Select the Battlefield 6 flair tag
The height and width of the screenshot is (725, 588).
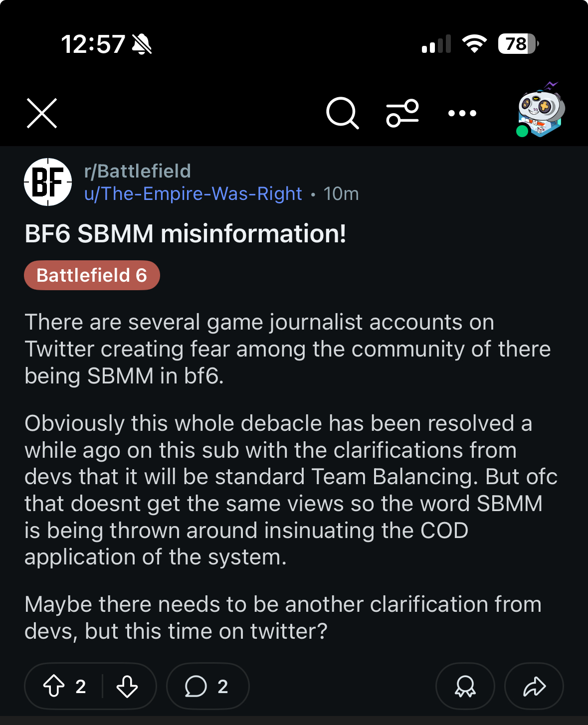[92, 275]
